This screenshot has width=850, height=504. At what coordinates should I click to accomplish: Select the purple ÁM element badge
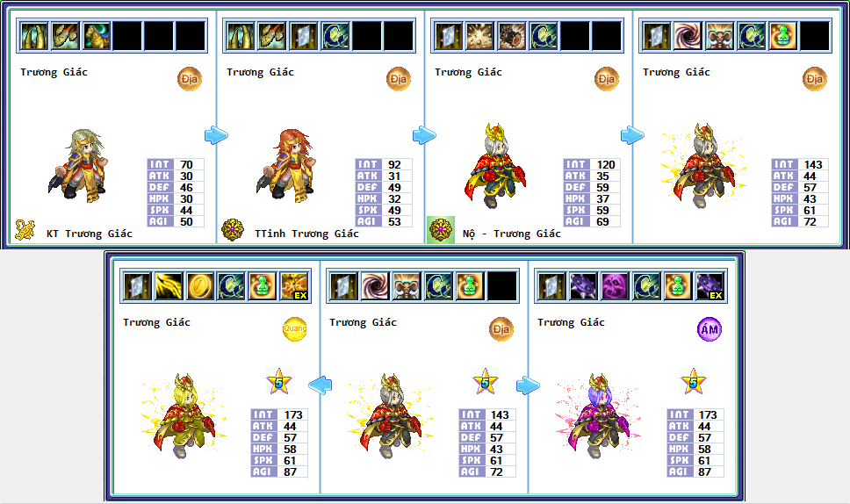709,329
